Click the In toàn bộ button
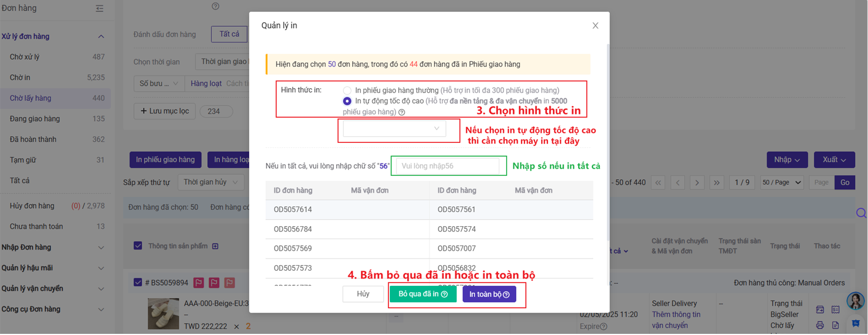Viewport: 868px width, 335px height. click(x=489, y=294)
